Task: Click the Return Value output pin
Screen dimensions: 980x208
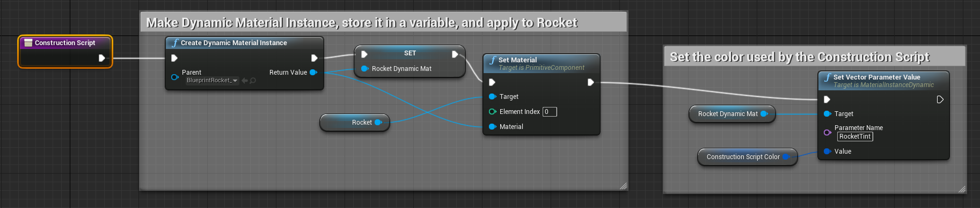Action: [x=313, y=72]
